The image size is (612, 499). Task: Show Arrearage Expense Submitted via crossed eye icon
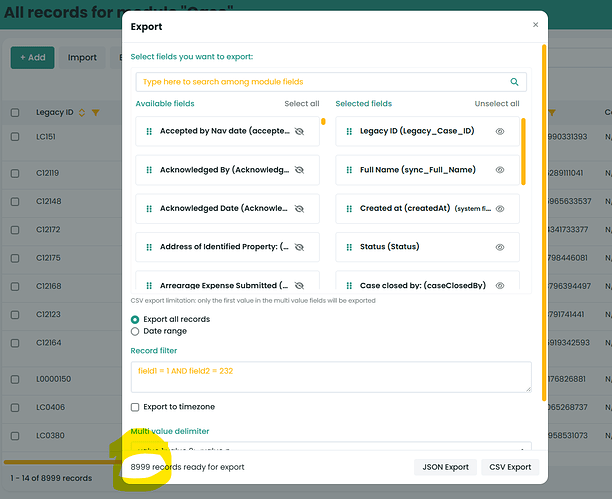pos(299,285)
